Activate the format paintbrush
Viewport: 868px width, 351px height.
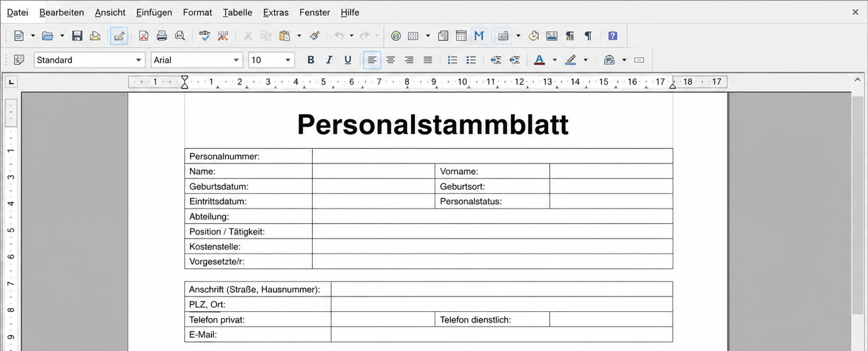(x=315, y=36)
